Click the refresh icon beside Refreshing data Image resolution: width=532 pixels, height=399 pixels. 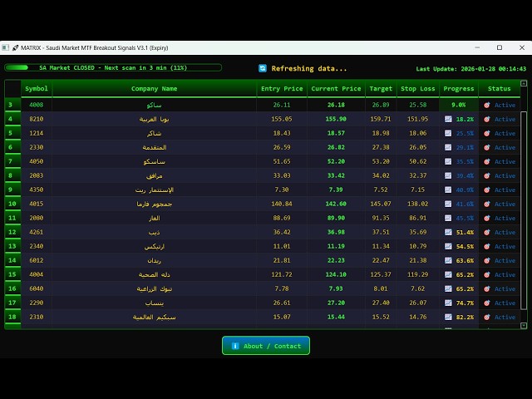click(263, 68)
